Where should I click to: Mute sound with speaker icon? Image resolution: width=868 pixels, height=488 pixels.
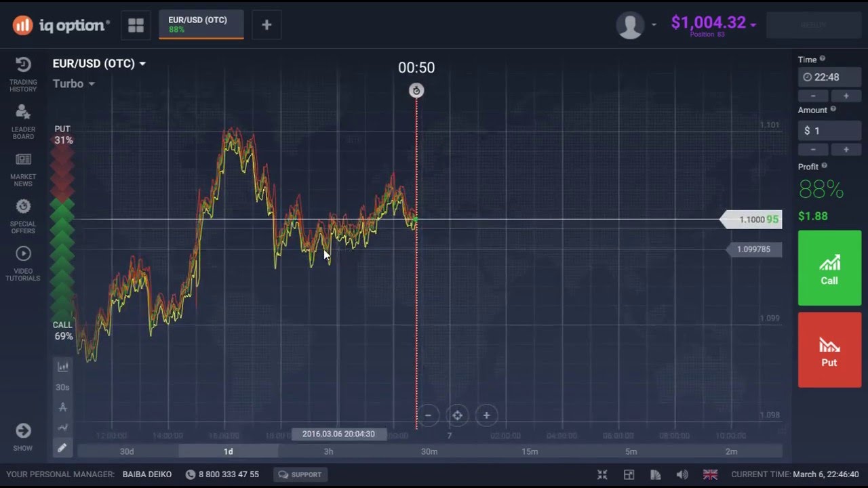(682, 474)
